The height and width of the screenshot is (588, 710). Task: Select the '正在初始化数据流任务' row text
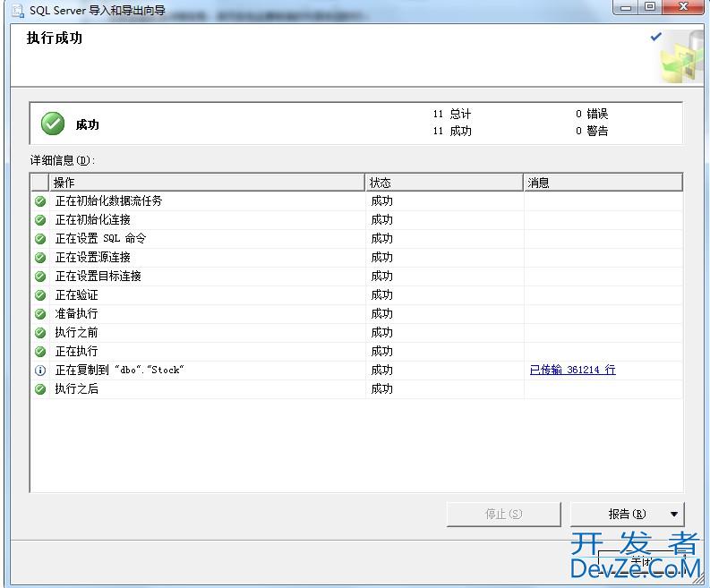(x=108, y=201)
